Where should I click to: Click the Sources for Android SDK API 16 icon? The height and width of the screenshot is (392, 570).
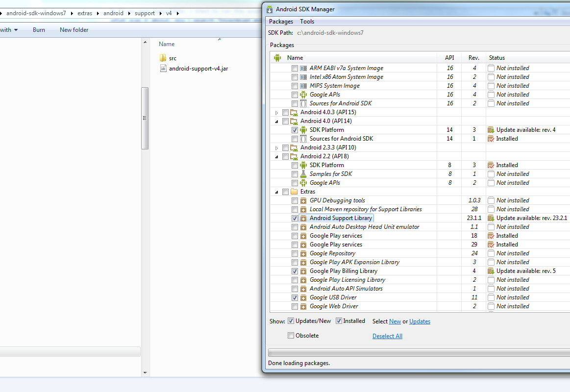coord(303,103)
